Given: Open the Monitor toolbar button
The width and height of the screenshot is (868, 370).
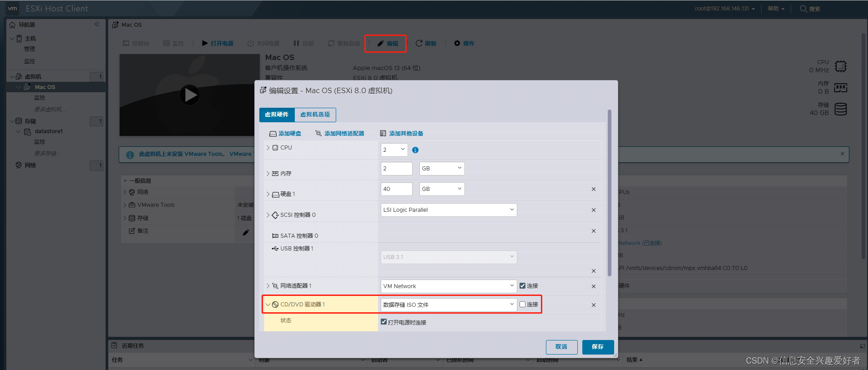Looking at the screenshot, I should [x=173, y=44].
